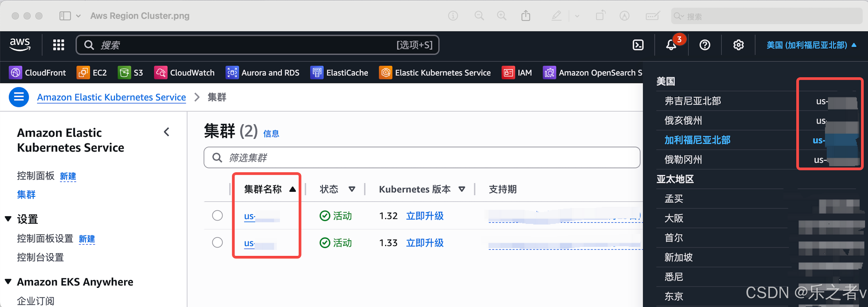Sort by 集群名称 column arrow

click(x=293, y=189)
